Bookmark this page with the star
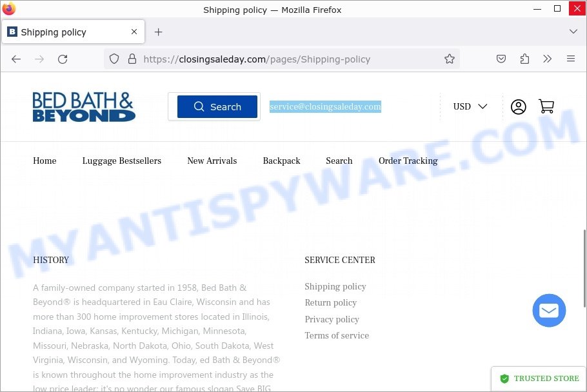587x392 pixels. pyautogui.click(x=450, y=59)
